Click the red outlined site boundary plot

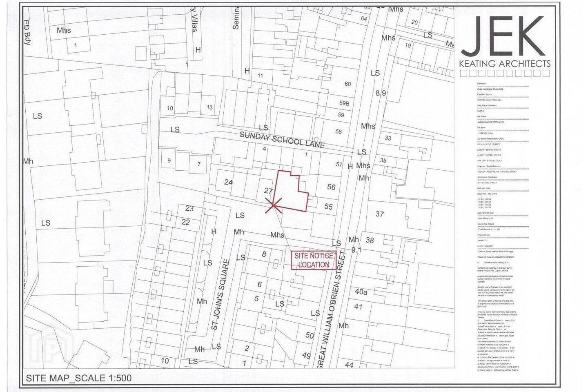(x=291, y=192)
